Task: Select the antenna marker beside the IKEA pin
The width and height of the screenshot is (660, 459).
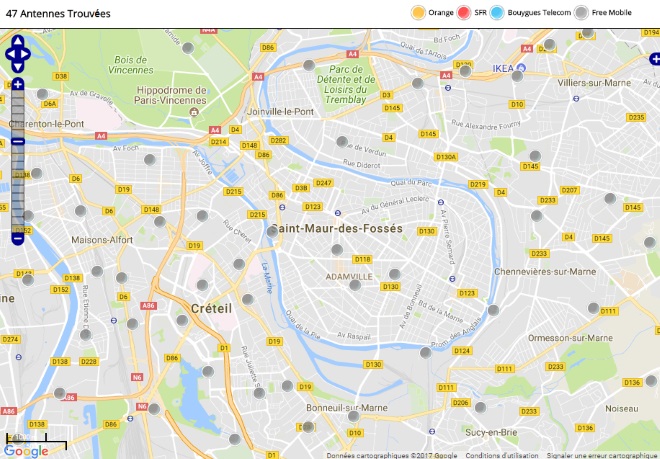Action: pyautogui.click(x=517, y=76)
